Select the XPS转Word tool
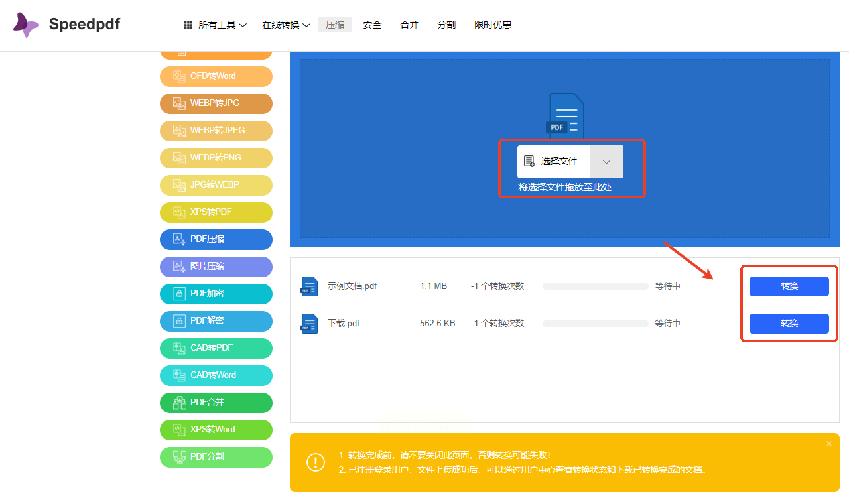Screen dimensions: 849x504 [x=216, y=430]
